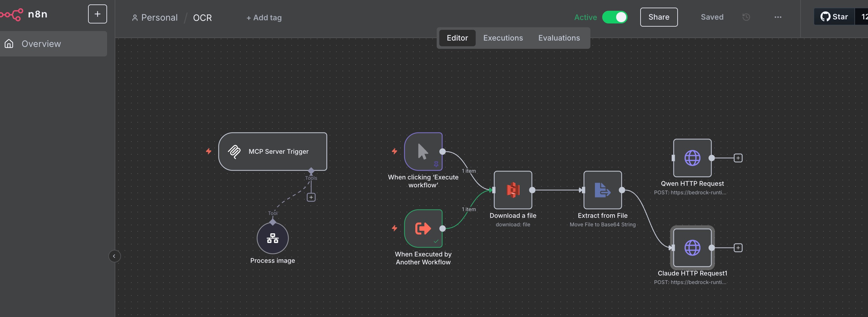
Task: Toggle the Active workflow switch
Action: pyautogui.click(x=615, y=17)
